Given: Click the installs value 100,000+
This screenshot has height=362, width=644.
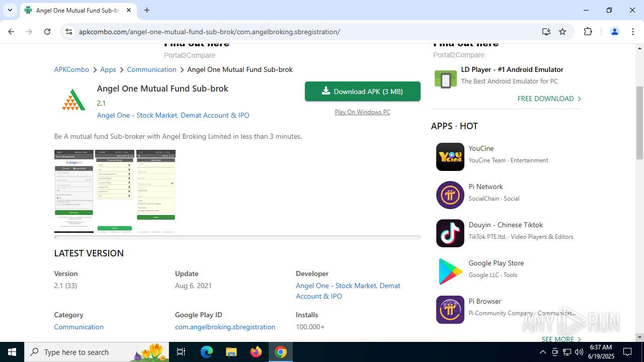Looking at the screenshot, I should [x=310, y=327].
